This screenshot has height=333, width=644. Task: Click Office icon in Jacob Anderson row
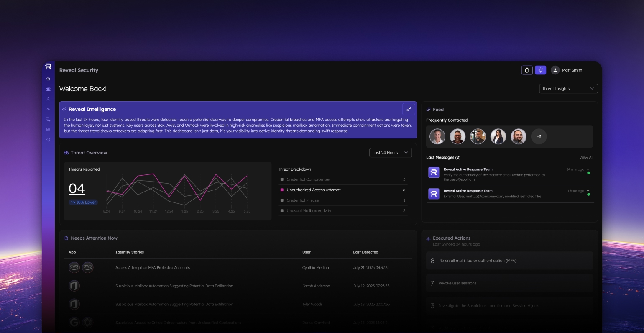pos(74,286)
